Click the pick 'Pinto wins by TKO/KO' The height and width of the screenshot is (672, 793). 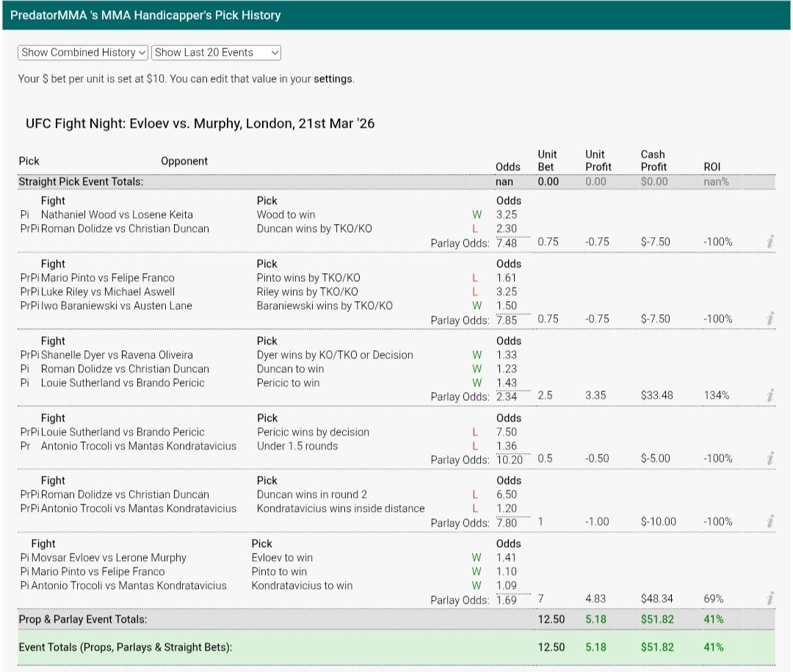point(308,278)
